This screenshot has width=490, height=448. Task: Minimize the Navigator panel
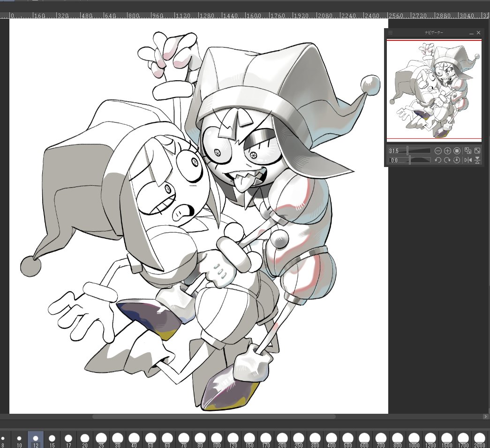click(472, 33)
